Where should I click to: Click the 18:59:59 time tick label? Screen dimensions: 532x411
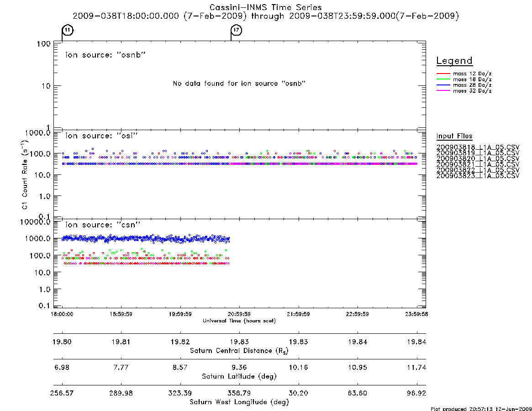click(121, 314)
